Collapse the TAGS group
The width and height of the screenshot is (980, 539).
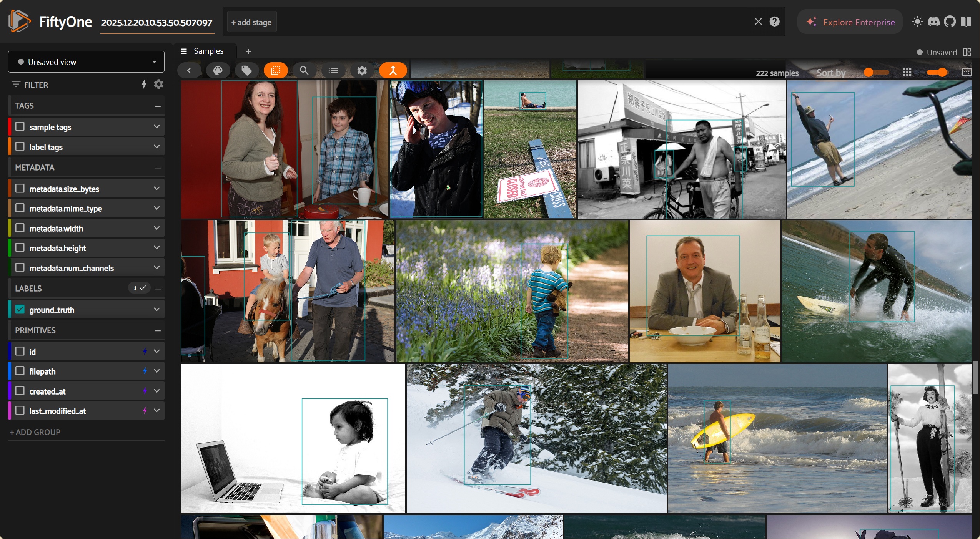157,106
